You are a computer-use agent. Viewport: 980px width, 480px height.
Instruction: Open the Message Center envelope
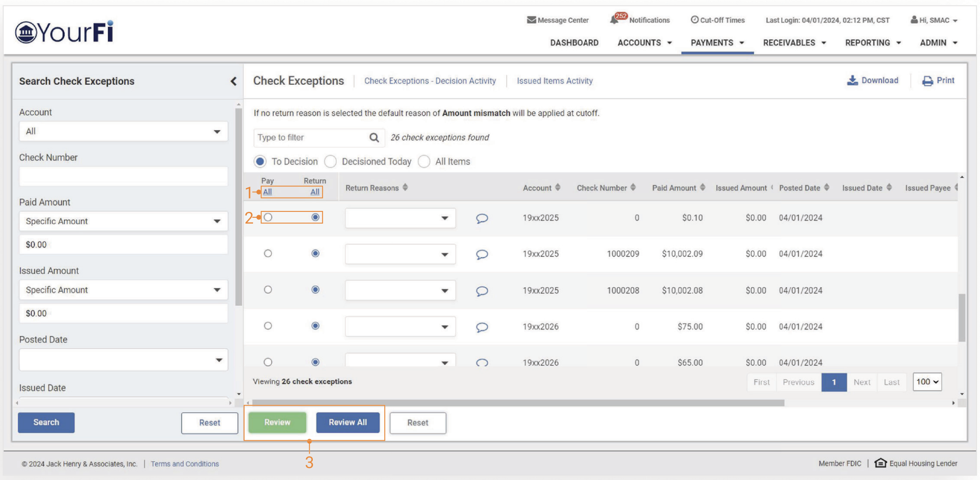tap(531, 20)
